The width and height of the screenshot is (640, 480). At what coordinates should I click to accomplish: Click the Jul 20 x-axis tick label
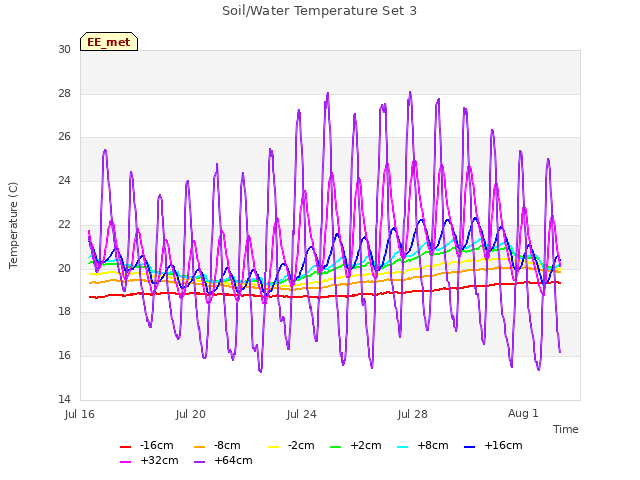(191, 414)
